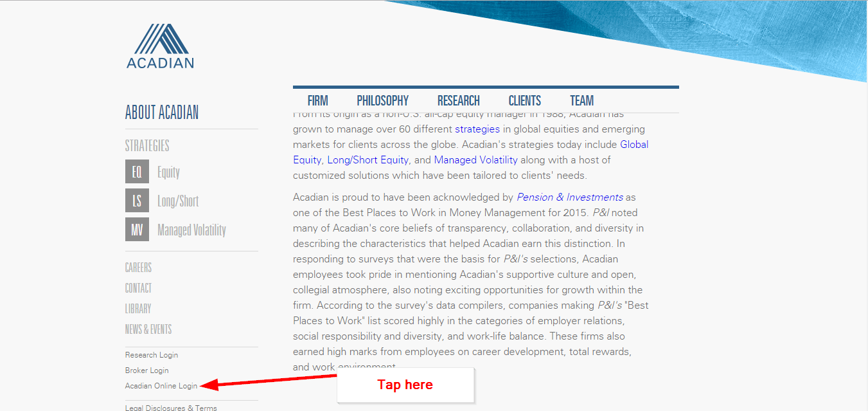The image size is (868, 411).
Task: Open the CAREERS page
Action: tap(138, 267)
